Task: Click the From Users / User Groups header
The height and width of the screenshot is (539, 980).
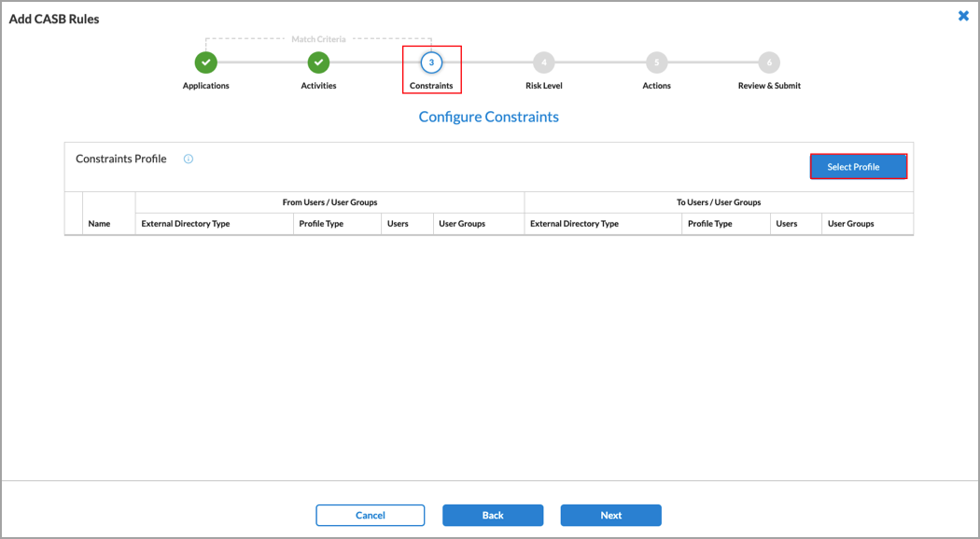Action: pos(329,202)
